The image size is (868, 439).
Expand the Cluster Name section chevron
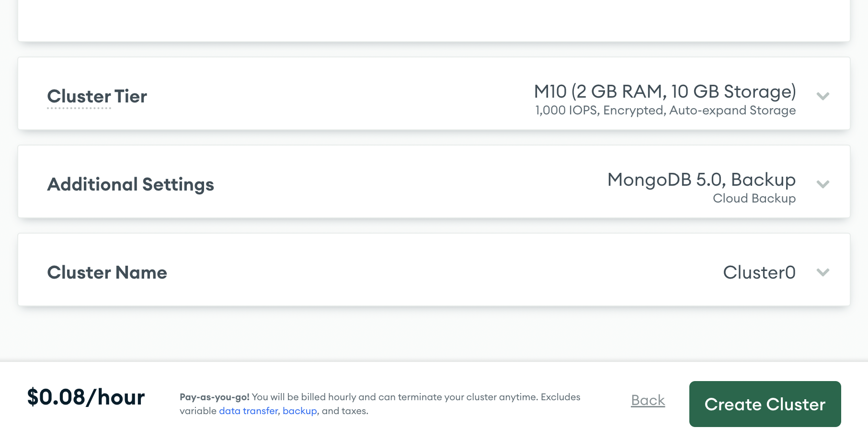(823, 273)
